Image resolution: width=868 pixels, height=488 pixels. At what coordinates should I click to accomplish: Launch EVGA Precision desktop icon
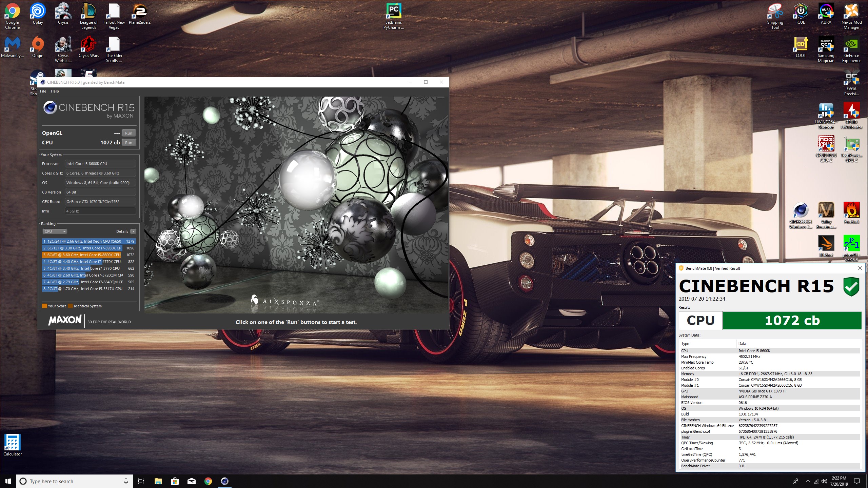click(x=851, y=83)
